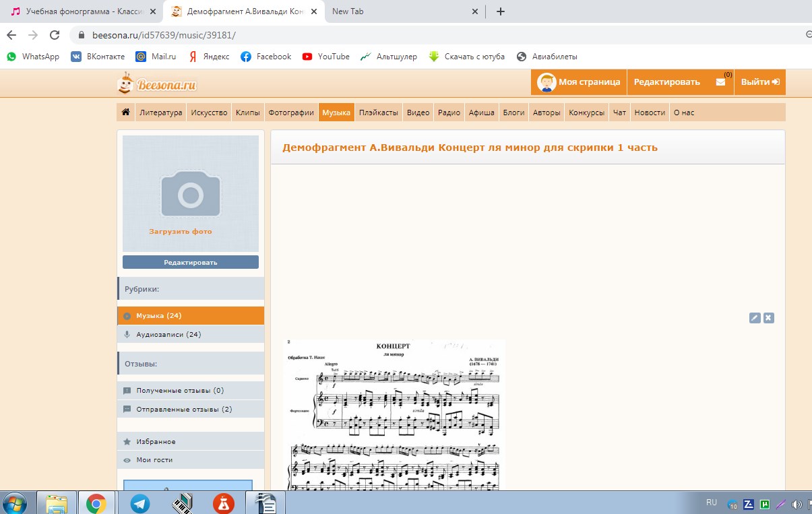
Task: Click the volume speaker tray icon
Action: pos(797,504)
